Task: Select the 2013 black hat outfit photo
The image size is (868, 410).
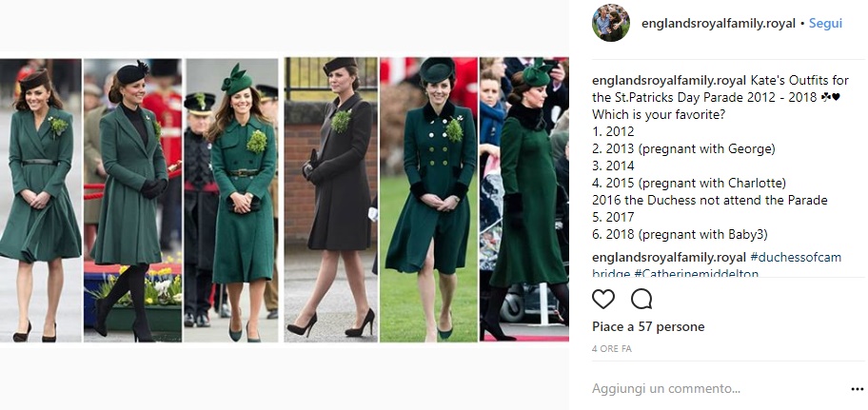Action: click(132, 200)
